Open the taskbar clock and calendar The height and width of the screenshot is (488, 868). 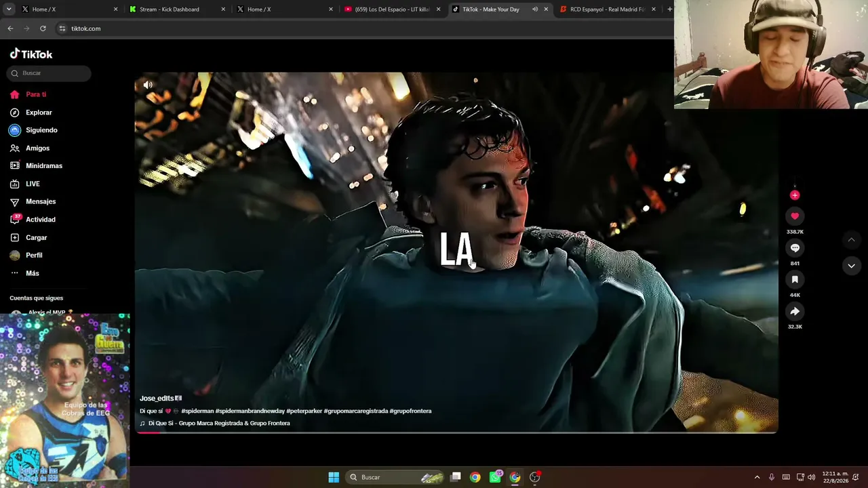pos(835,477)
